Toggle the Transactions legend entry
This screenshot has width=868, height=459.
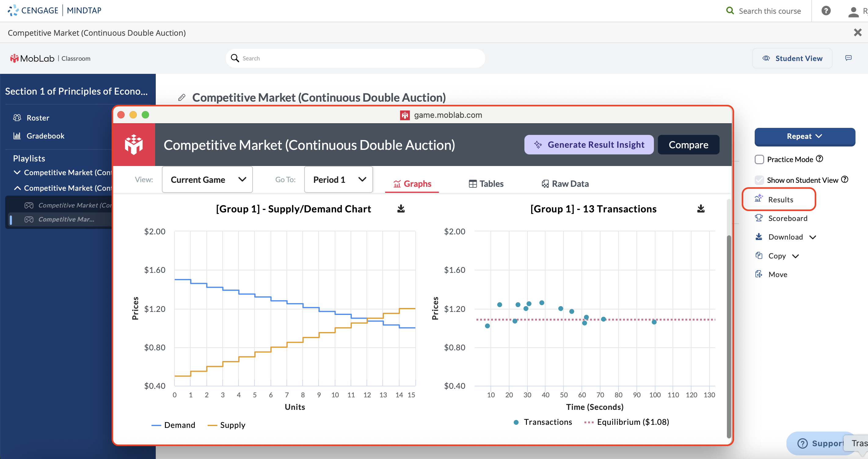pyautogui.click(x=542, y=422)
